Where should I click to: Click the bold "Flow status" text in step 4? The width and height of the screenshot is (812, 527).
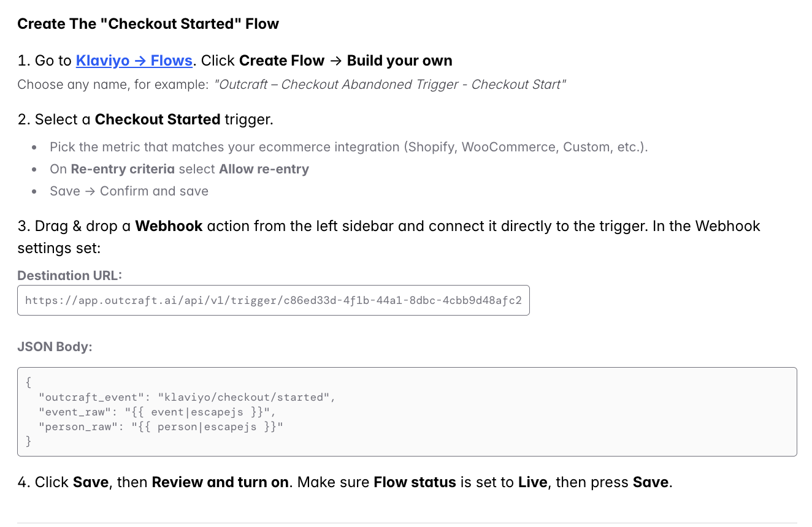tap(415, 482)
